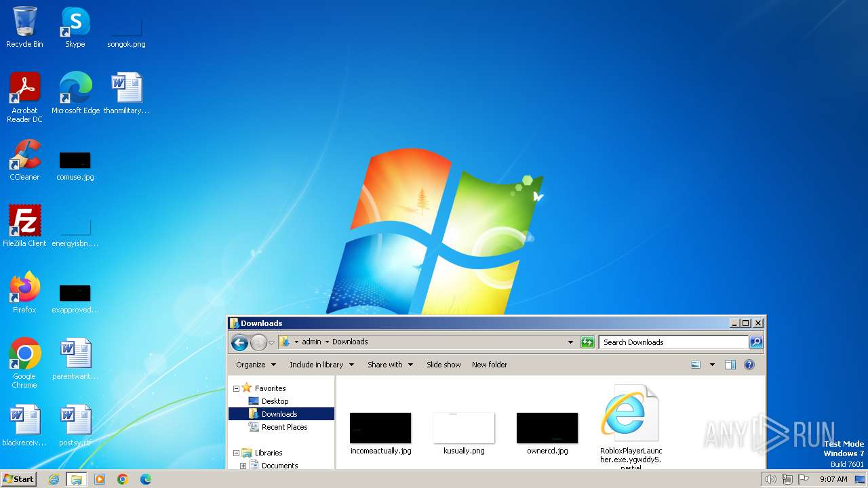
Task: Select incomeactually.jpg thumbnail
Action: pyautogui.click(x=380, y=434)
